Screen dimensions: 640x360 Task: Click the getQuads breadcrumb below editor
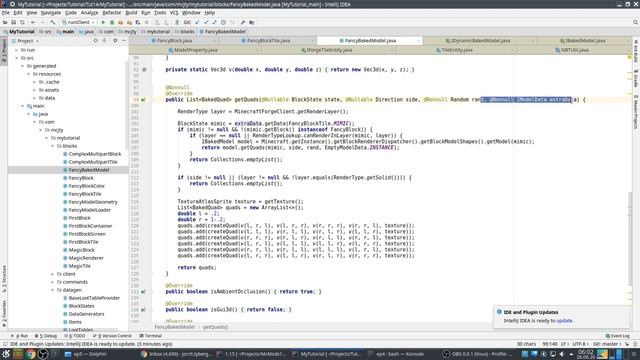point(215,327)
